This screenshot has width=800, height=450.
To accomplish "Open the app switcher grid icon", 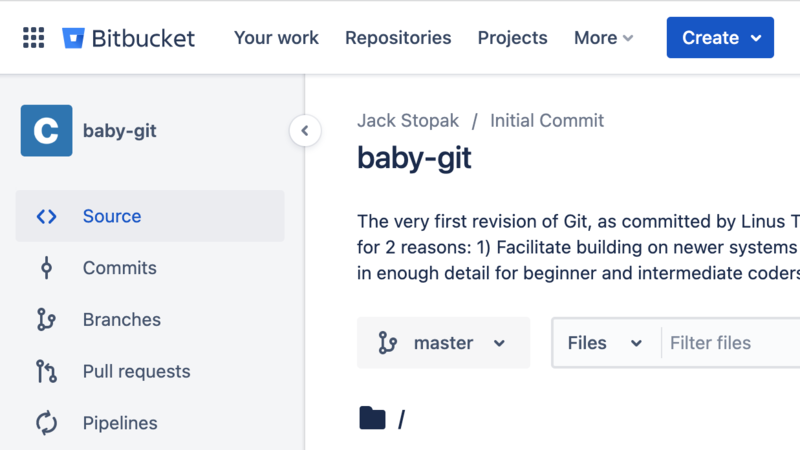I will click(34, 38).
